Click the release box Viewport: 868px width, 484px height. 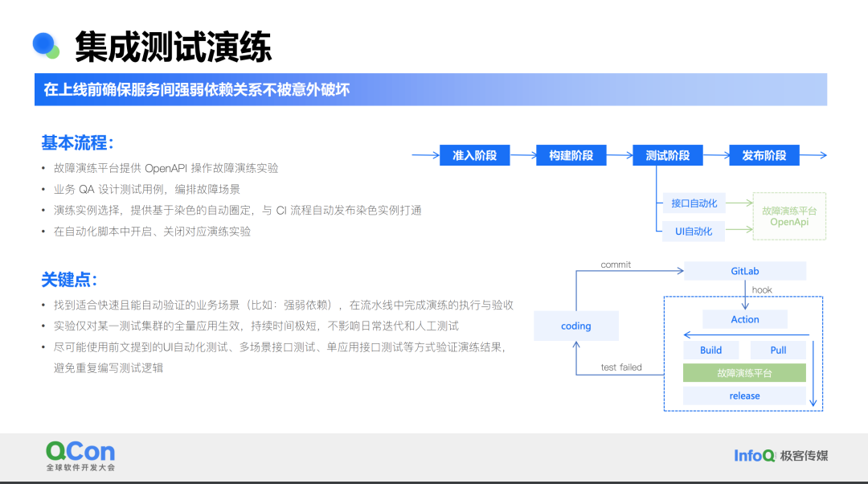coord(744,396)
